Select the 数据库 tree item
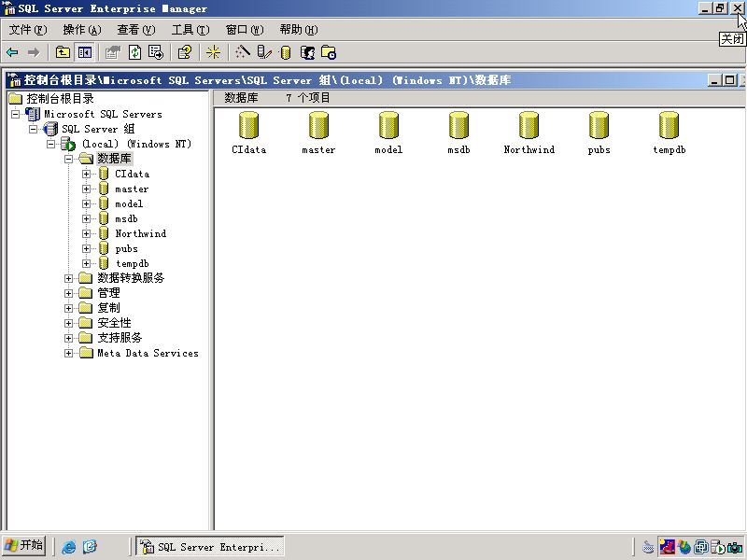This screenshot has height=560, width=747. (x=114, y=158)
